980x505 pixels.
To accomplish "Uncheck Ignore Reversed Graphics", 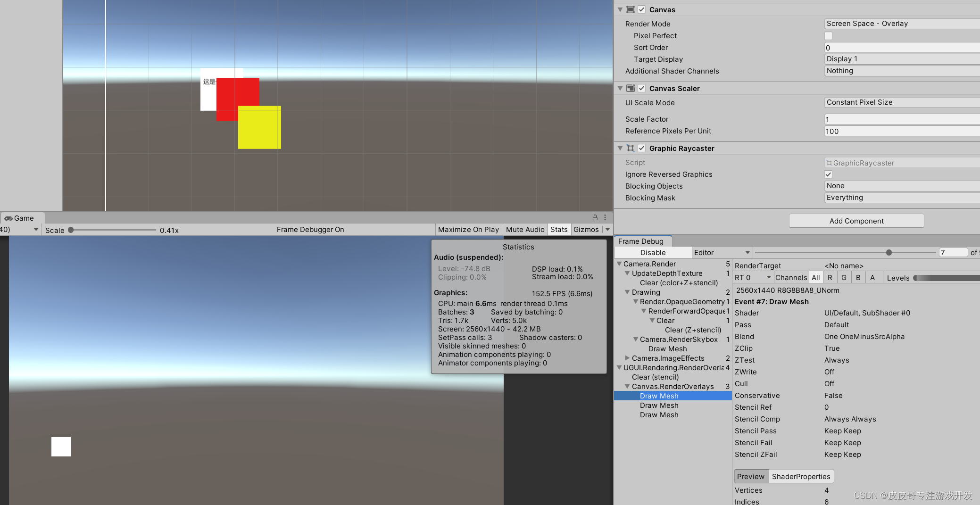I will (x=828, y=174).
